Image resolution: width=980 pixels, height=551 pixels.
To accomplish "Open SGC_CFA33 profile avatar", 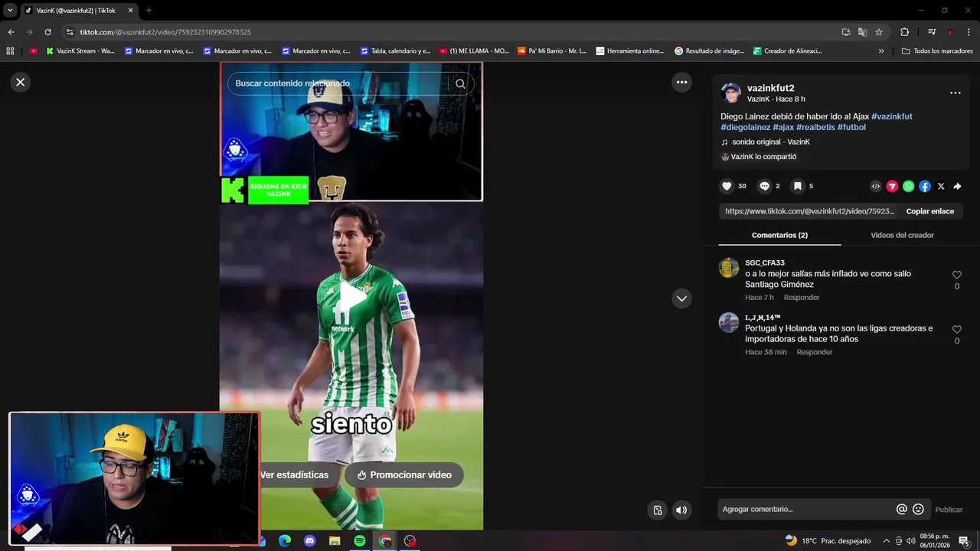I will (x=729, y=268).
